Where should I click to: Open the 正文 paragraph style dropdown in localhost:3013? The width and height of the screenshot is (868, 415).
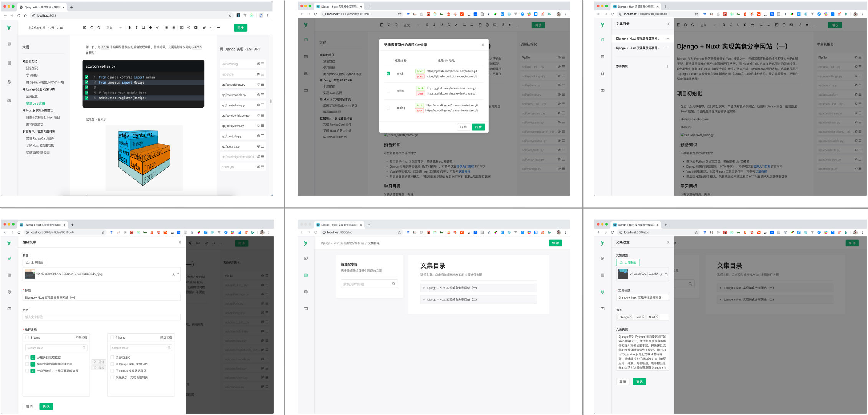114,28
